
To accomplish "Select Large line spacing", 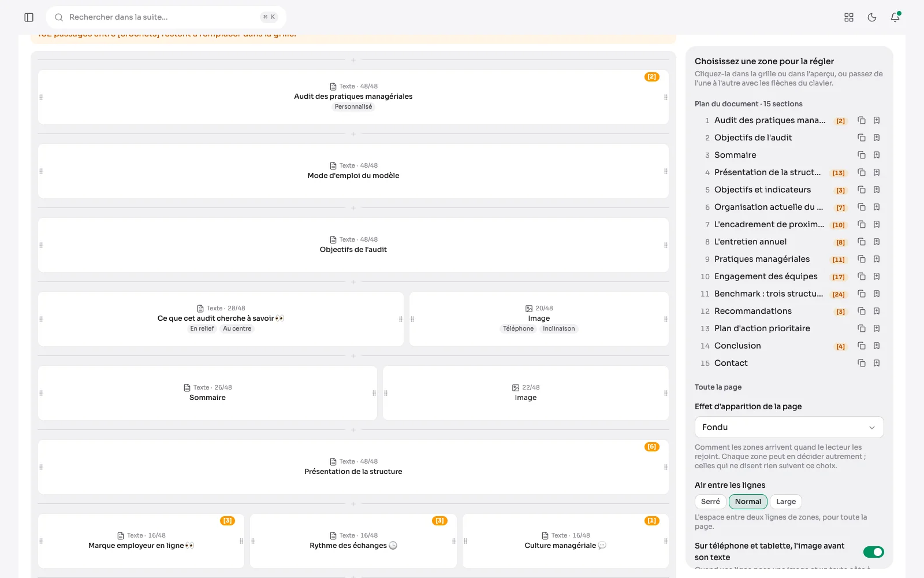I will coord(786,502).
